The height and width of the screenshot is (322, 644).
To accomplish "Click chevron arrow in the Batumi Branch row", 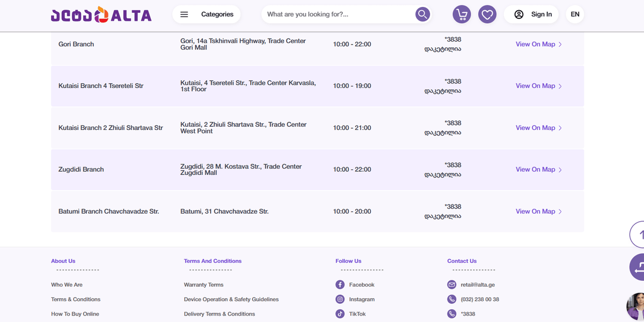I will (x=560, y=211).
